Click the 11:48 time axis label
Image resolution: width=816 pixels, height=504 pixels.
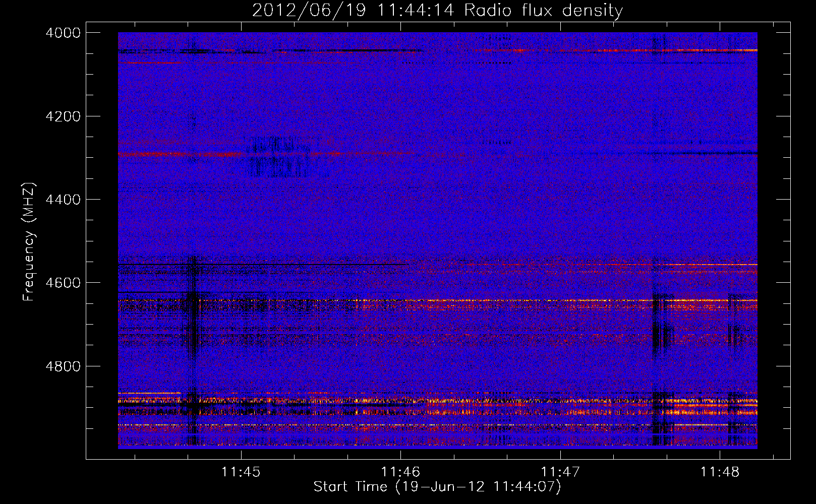pos(720,472)
